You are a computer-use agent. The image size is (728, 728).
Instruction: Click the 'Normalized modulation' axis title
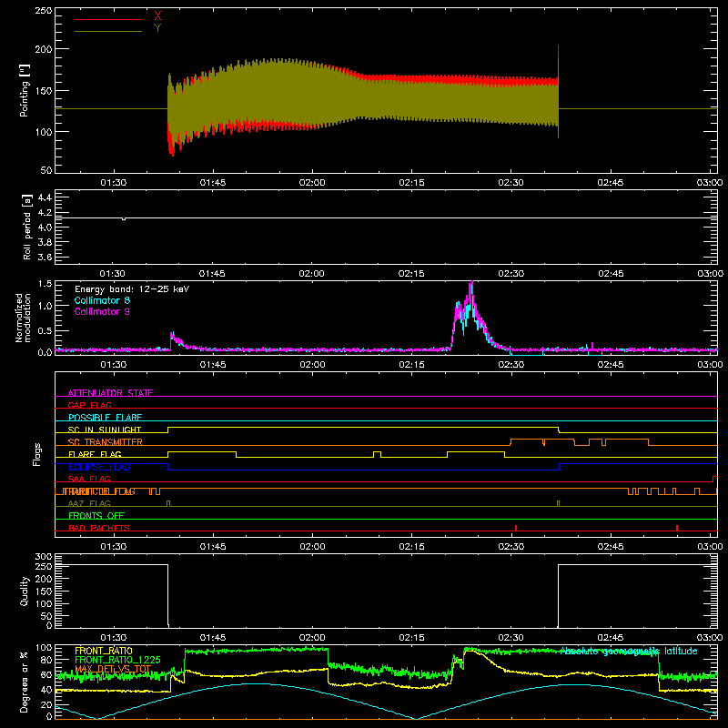pos(23,318)
